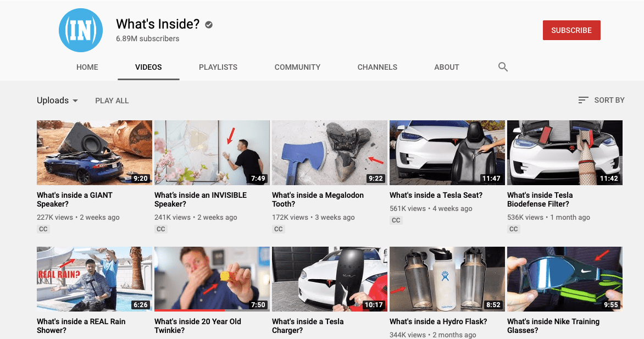Viewport: 644px width, 339px height.
Task: Click 11:47 duration badge on Tesla Seat thumbnail
Action: (491, 179)
